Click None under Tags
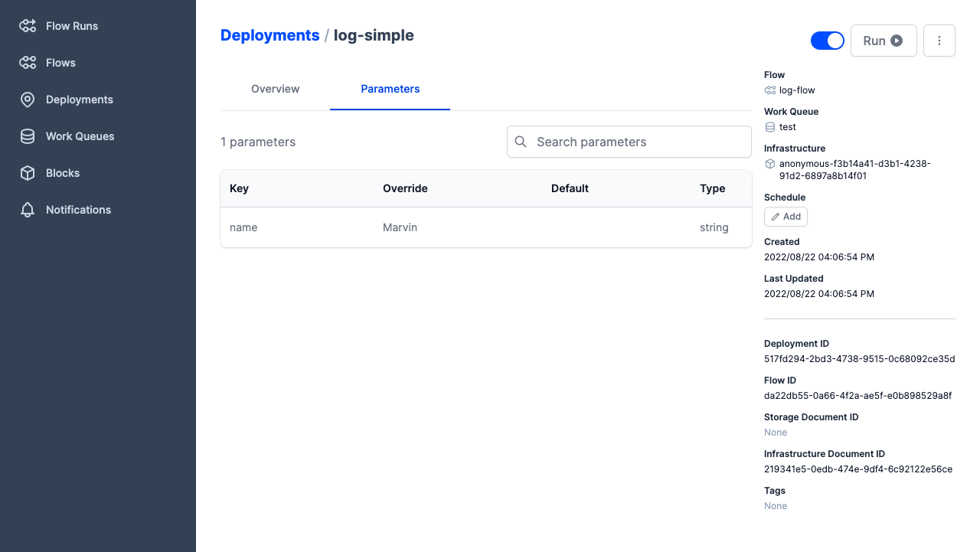 pos(776,506)
